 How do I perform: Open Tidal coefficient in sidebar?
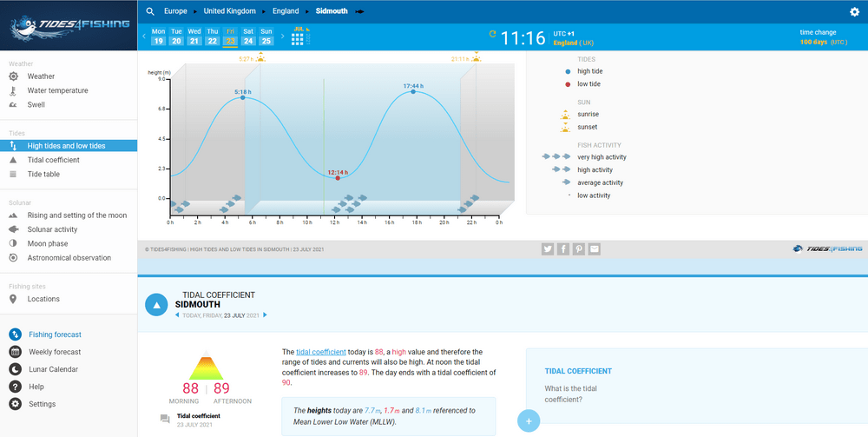pos(53,160)
